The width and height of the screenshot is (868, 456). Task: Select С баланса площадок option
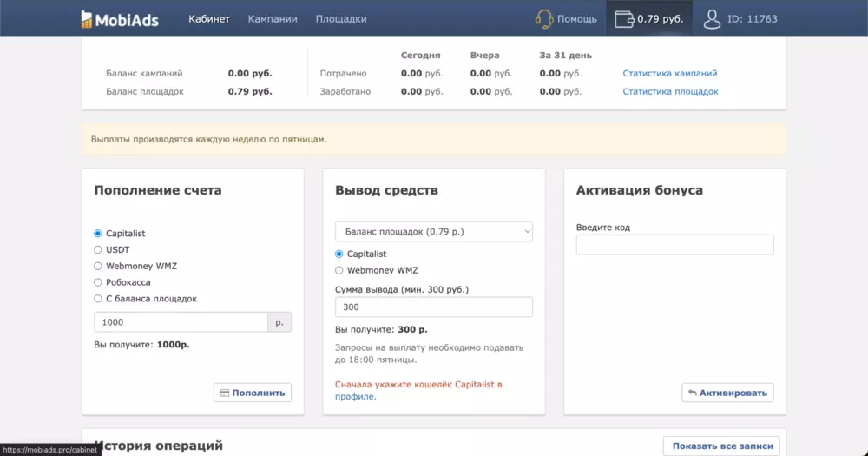[x=98, y=299]
